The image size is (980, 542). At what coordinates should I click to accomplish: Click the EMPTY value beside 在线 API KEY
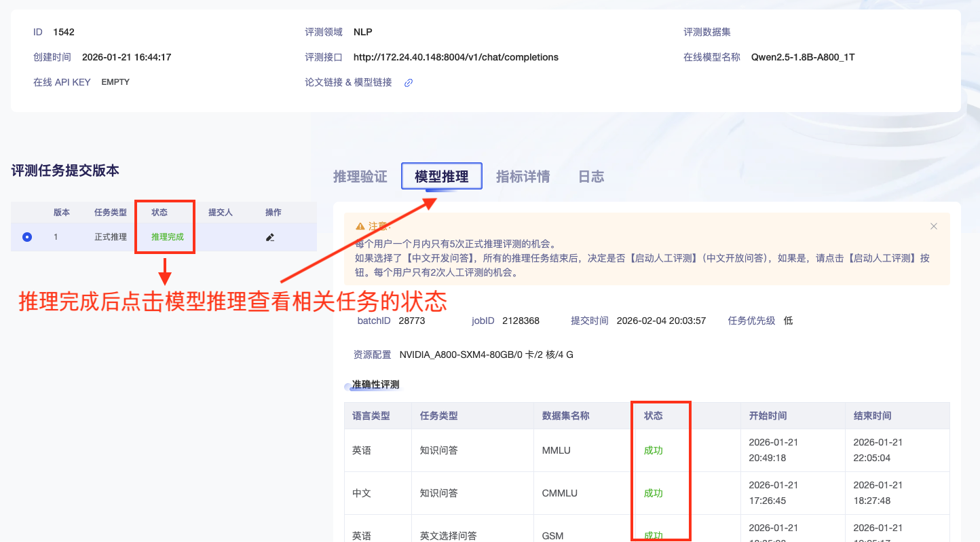coord(115,82)
